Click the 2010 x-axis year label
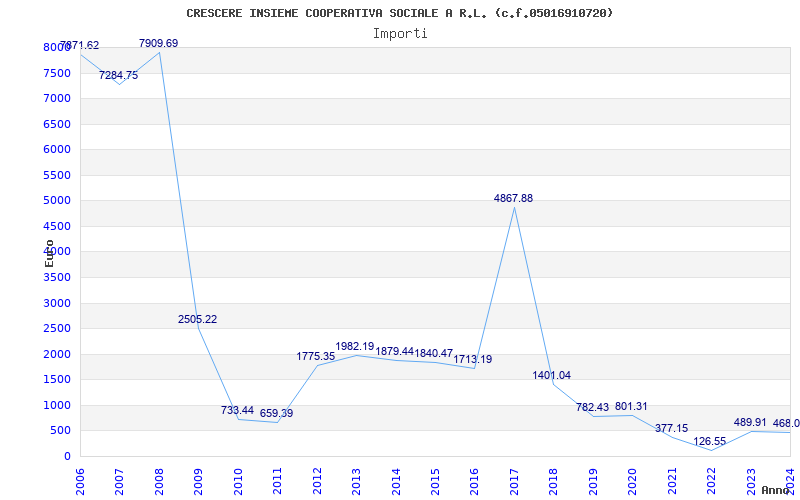800x500 pixels. click(237, 482)
